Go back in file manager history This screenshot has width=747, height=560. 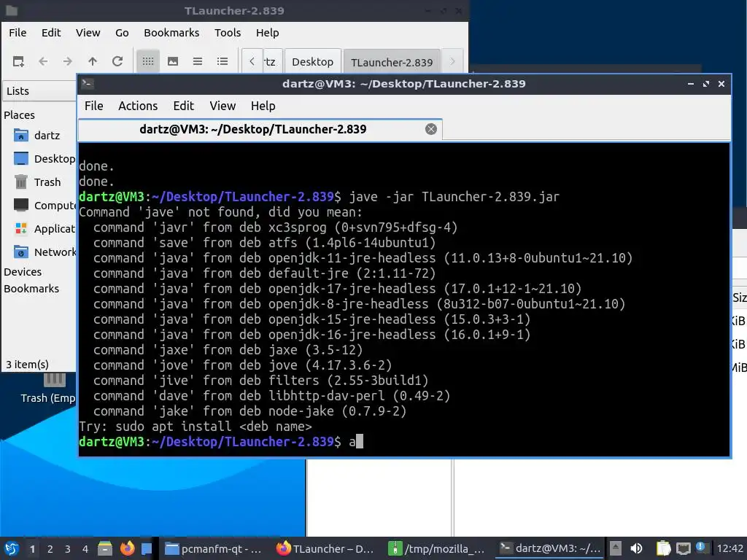(x=43, y=61)
